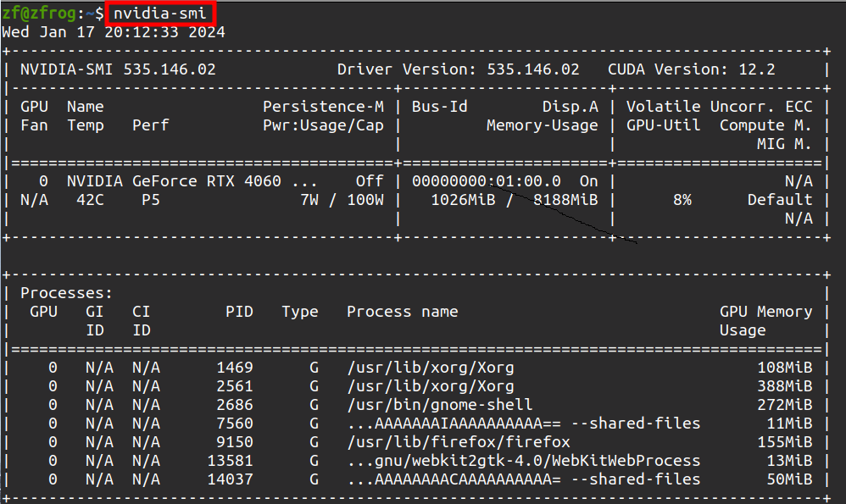This screenshot has width=846, height=504.
Task: Click PID 1469 in the process list
Action: point(234,368)
